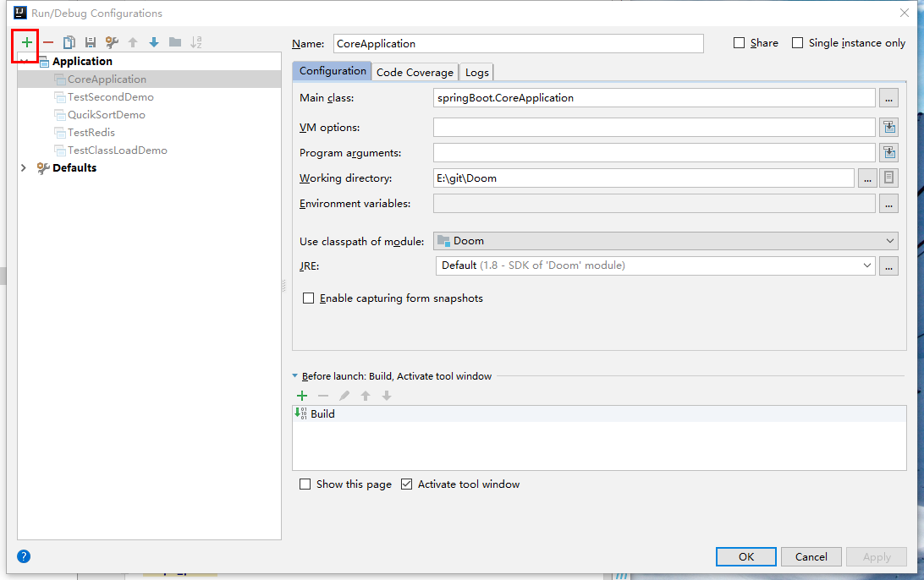Click in the Environment variables field
The image size is (924, 580).
coord(654,204)
